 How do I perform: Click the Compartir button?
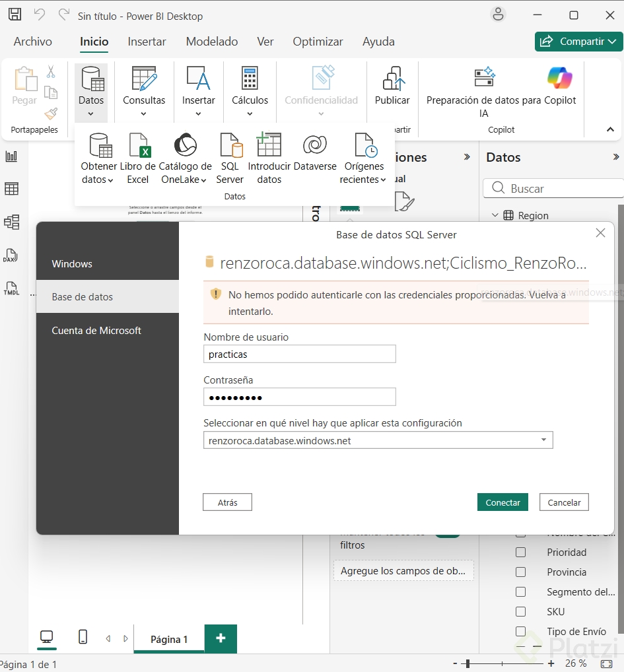coord(578,42)
